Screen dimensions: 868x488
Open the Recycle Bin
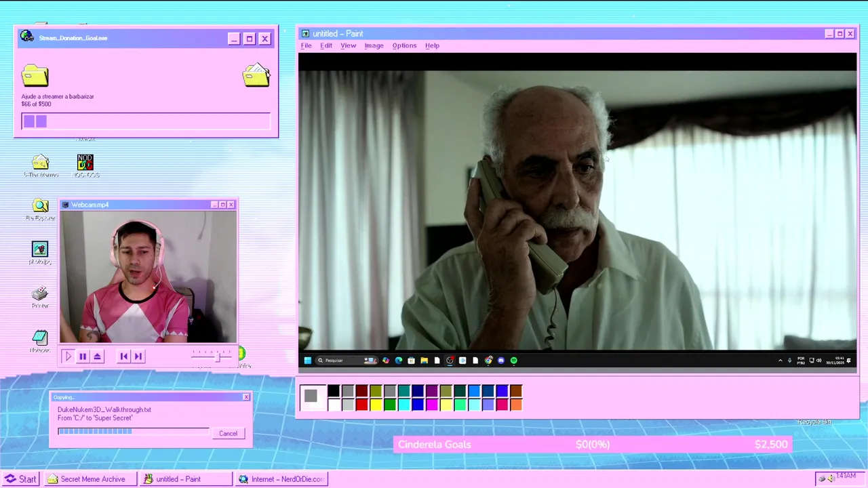click(x=814, y=422)
